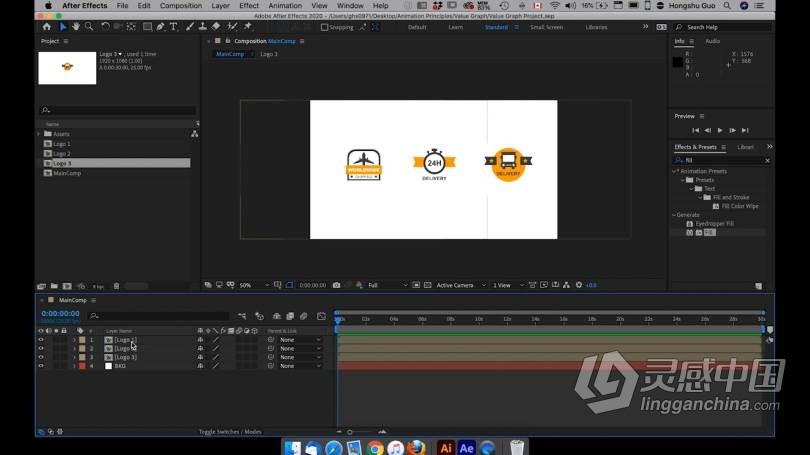Screen dimensions: 810x455
Task: Select the Hand tool
Action: pyautogui.click(x=76, y=27)
